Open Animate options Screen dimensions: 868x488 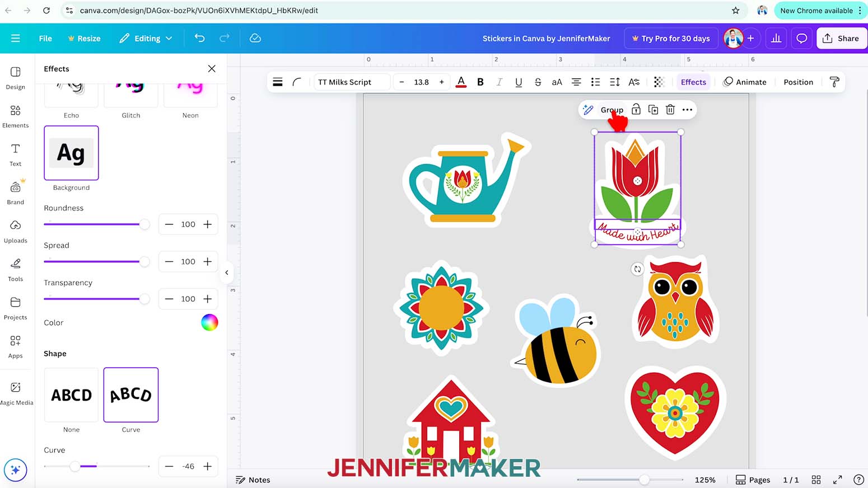click(745, 82)
